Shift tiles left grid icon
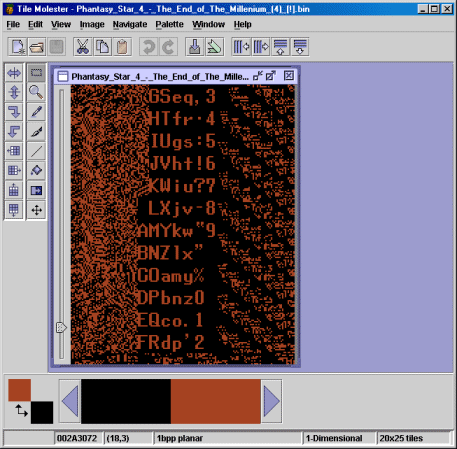Image resolution: width=457 pixels, height=449 pixels. point(14,151)
